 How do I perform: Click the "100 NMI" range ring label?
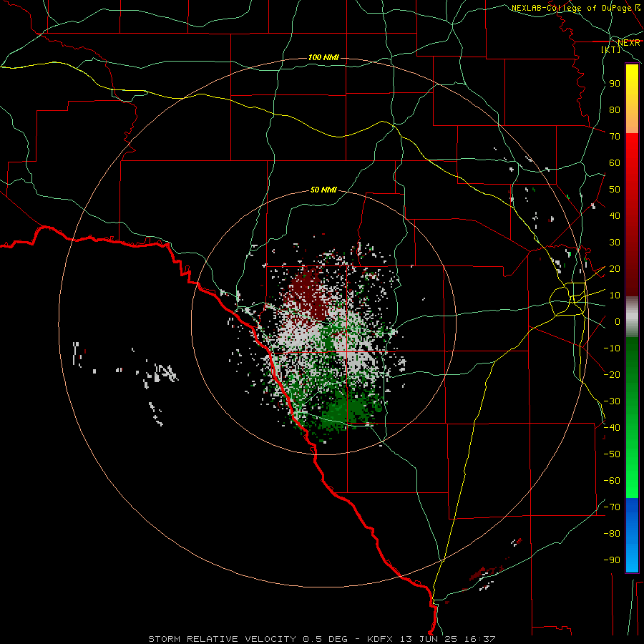[323, 57]
